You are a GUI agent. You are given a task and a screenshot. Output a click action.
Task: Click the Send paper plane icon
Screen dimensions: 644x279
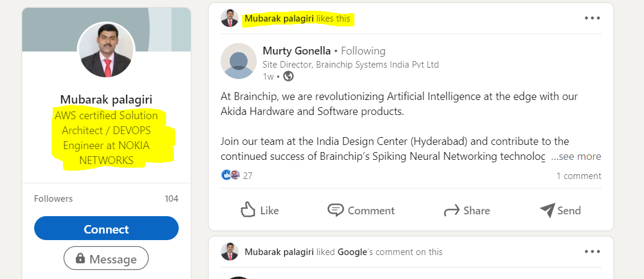pyautogui.click(x=547, y=210)
